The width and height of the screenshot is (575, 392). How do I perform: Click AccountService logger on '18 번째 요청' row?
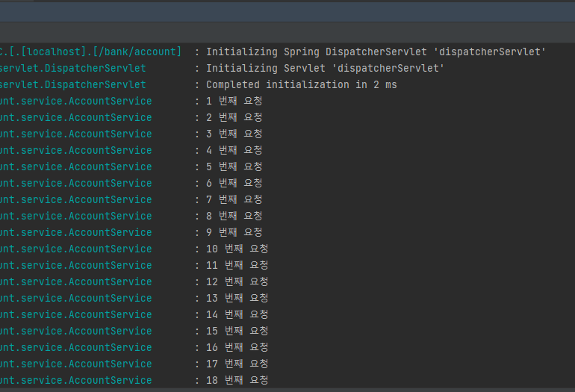pos(76,380)
